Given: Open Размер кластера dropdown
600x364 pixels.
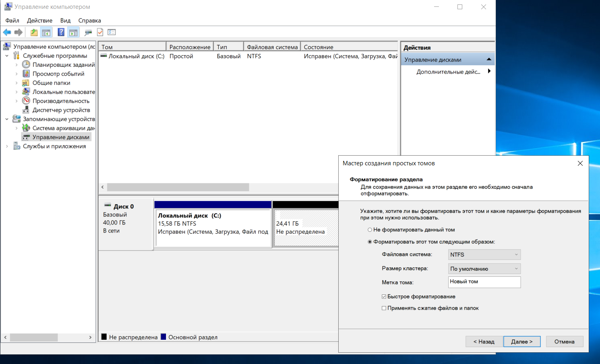Looking at the screenshot, I should point(484,269).
